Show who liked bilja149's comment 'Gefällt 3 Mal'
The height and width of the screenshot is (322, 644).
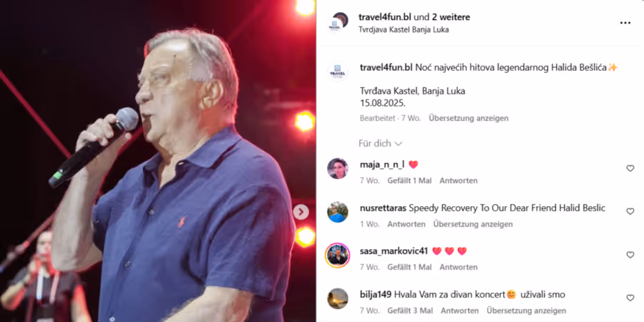[410, 311]
